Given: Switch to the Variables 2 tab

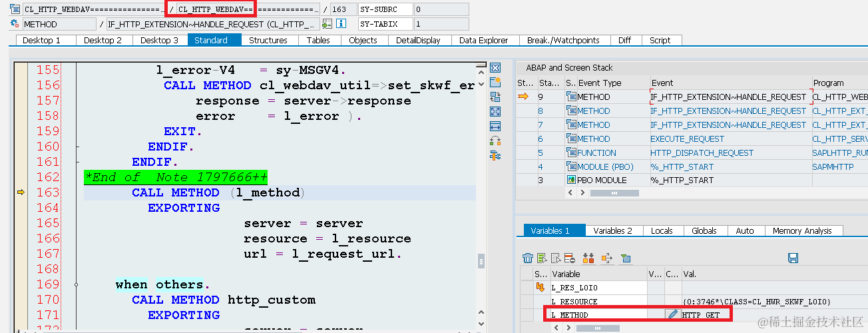Looking at the screenshot, I should 612,230.
